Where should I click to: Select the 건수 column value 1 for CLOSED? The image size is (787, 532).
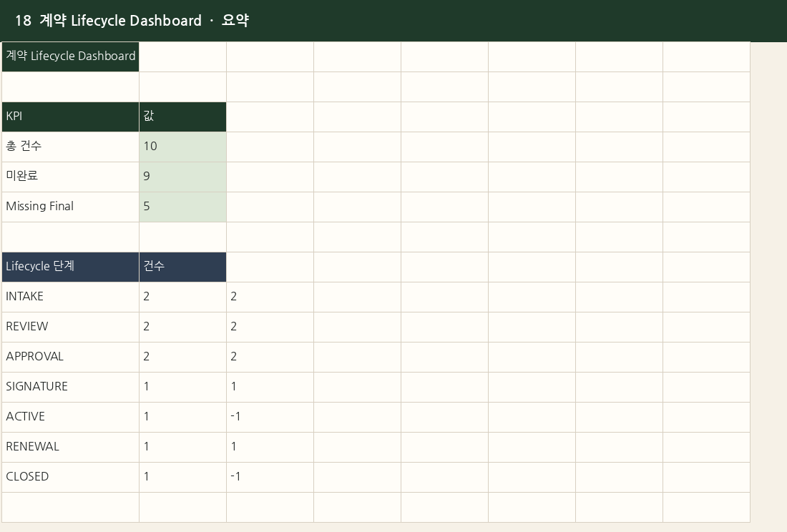coord(182,478)
